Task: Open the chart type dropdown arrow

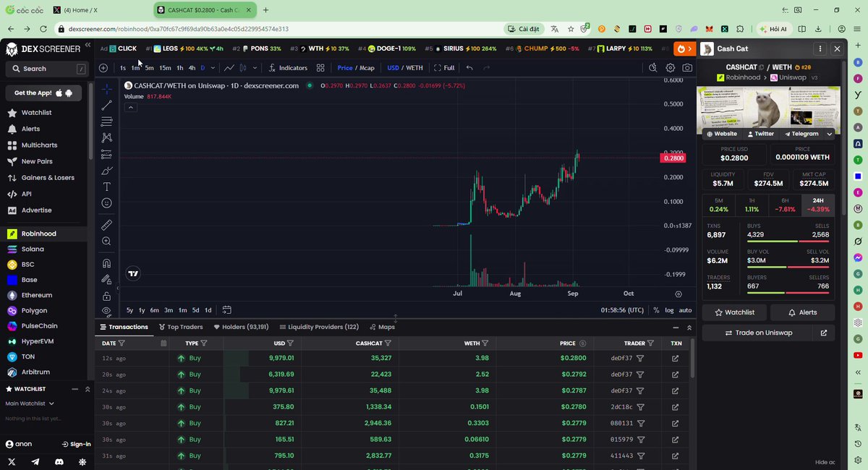Action: pos(253,68)
